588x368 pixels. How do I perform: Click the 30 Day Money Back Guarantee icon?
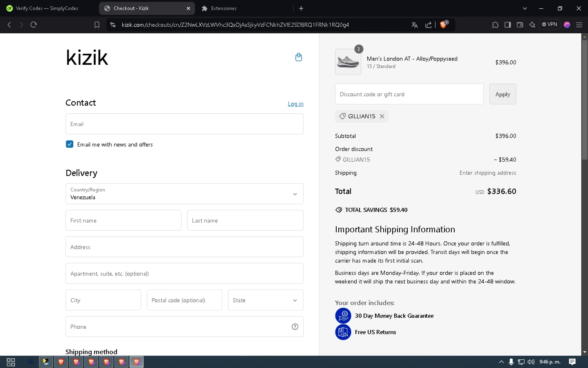343,316
